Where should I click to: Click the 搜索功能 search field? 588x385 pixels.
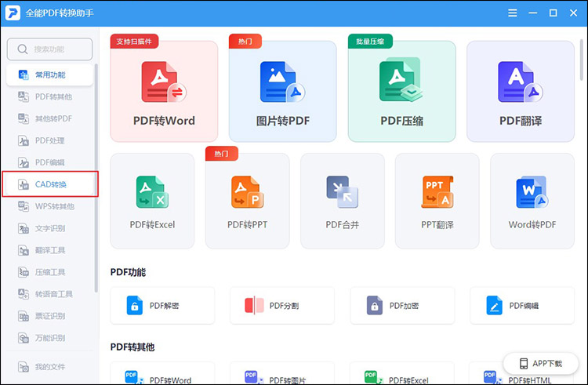click(49, 49)
